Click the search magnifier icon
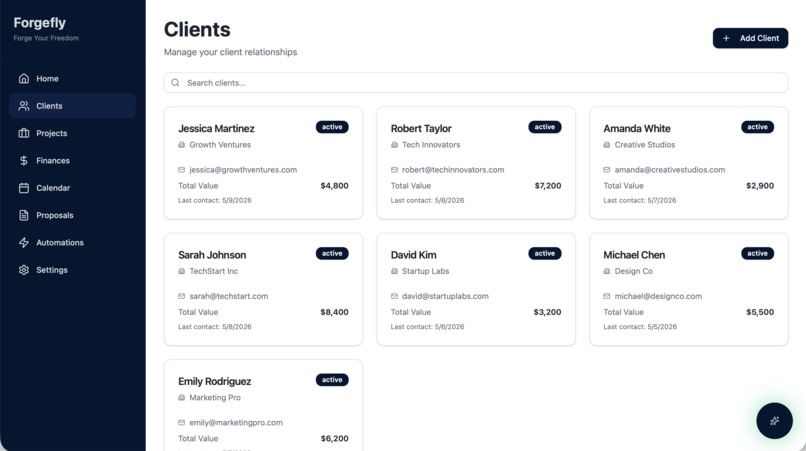This screenshot has width=806, height=451. point(175,83)
